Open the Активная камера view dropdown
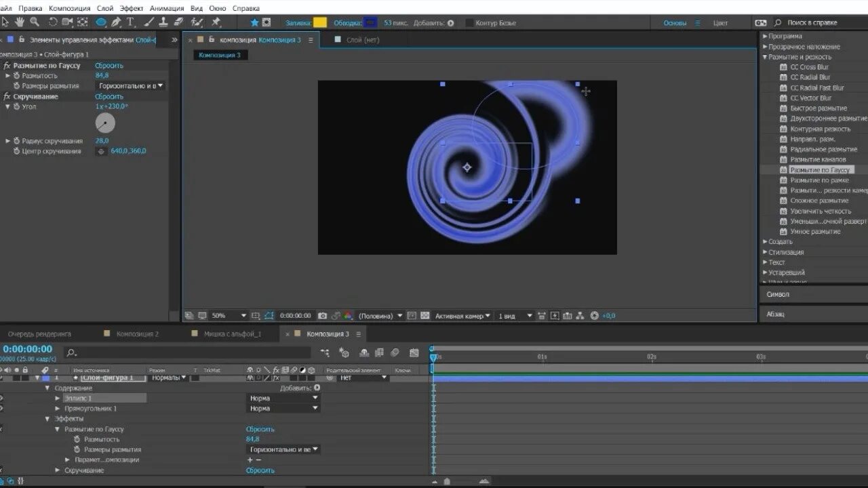Screen dimensions: 868x488 463,315
